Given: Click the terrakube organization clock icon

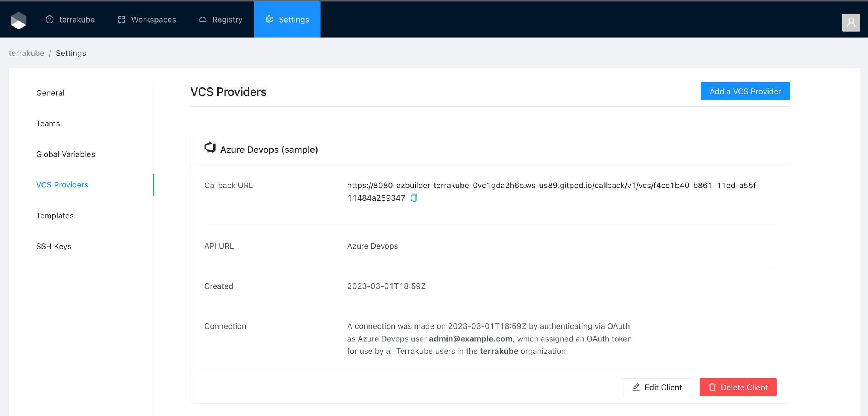Looking at the screenshot, I should (x=50, y=20).
